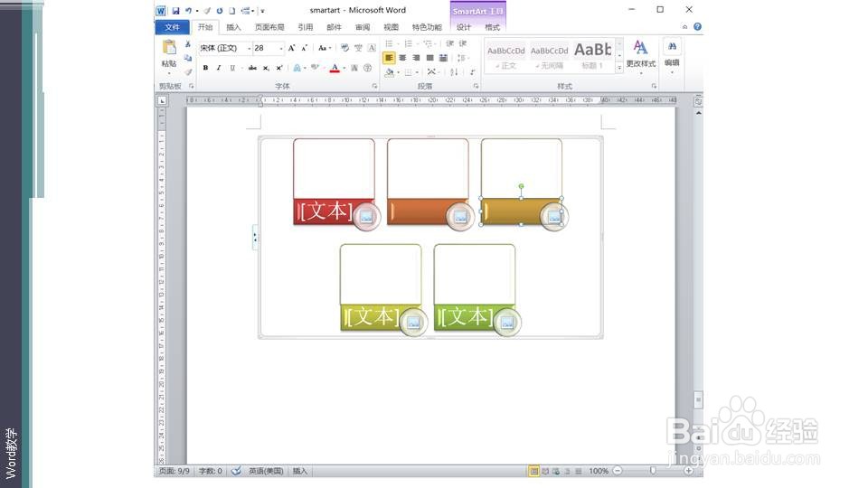The image size is (868, 488).
Task: Toggle bold formatting
Action: pyautogui.click(x=205, y=68)
